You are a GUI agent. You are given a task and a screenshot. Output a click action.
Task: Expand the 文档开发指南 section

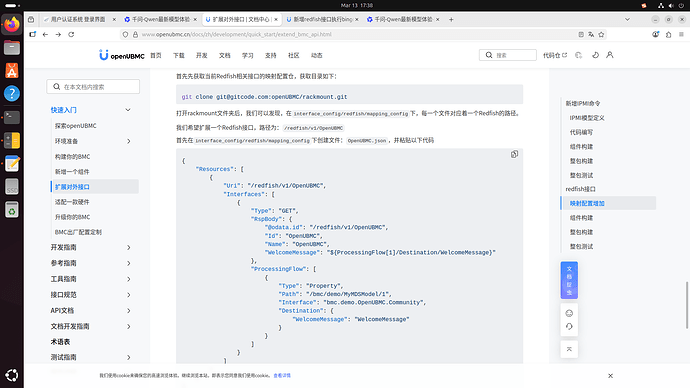128,327
